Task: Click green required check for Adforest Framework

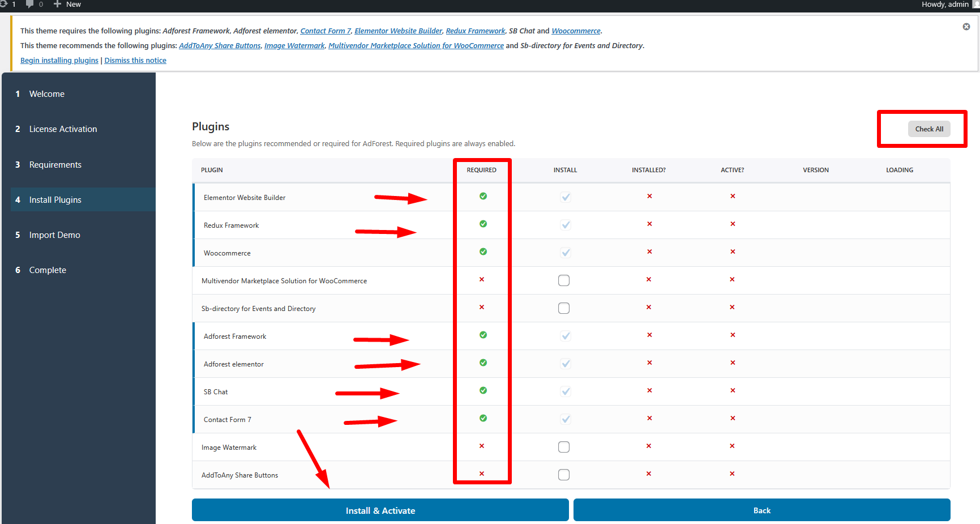Action: [483, 335]
